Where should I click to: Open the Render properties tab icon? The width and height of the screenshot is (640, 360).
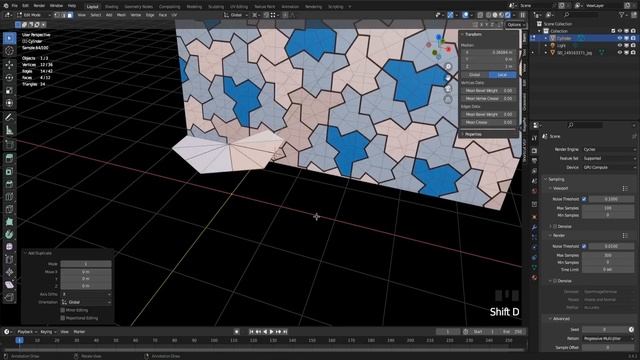click(534, 151)
